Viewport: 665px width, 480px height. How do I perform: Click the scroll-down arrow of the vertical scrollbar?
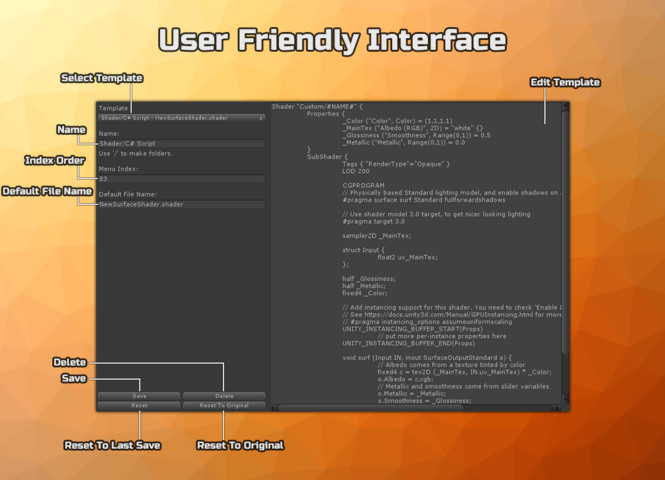tap(564, 400)
